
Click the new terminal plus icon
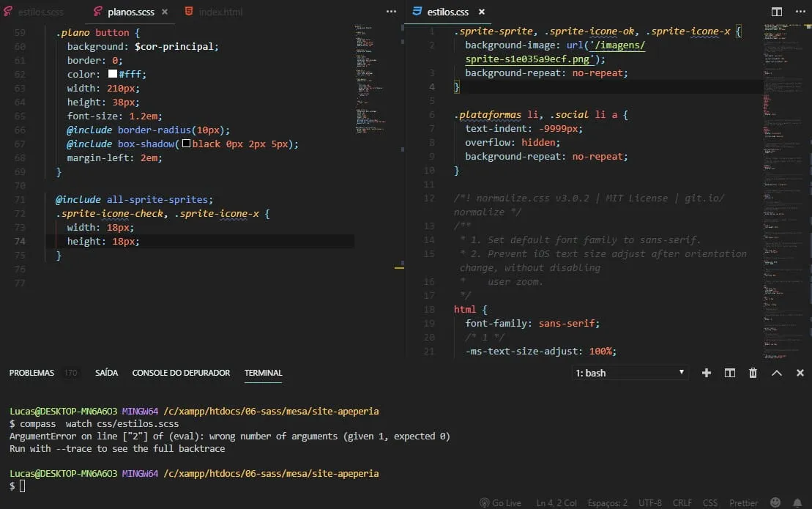[707, 373]
